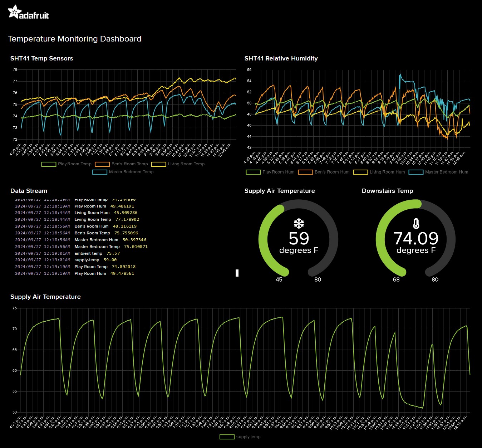Image resolution: width=482 pixels, height=448 pixels.
Task: Click ambient-temp 75.57 stream row
Action: click(x=68, y=253)
